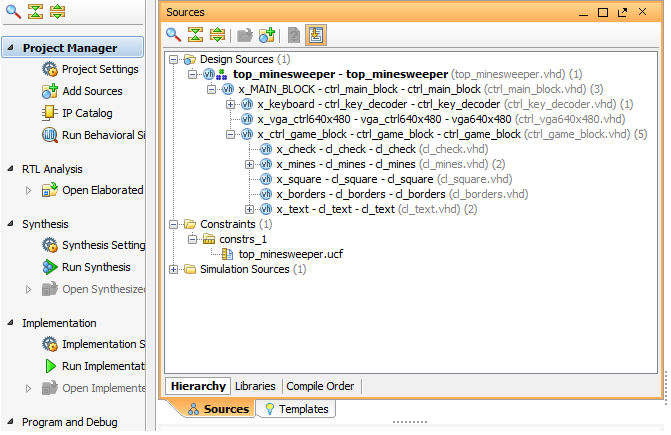Viewport: 671px width, 435px height.
Task: Click the Open File icon in Sources toolbar
Action: [x=245, y=35]
